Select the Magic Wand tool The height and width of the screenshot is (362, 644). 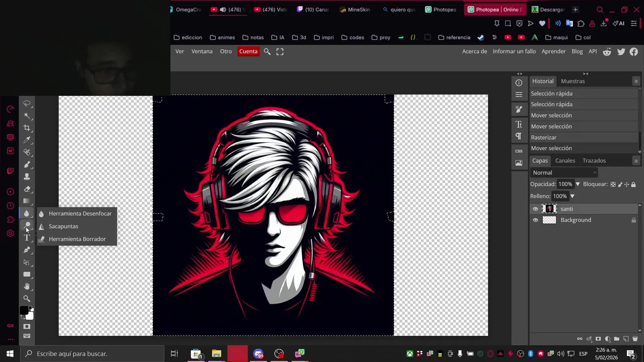[x=27, y=116]
